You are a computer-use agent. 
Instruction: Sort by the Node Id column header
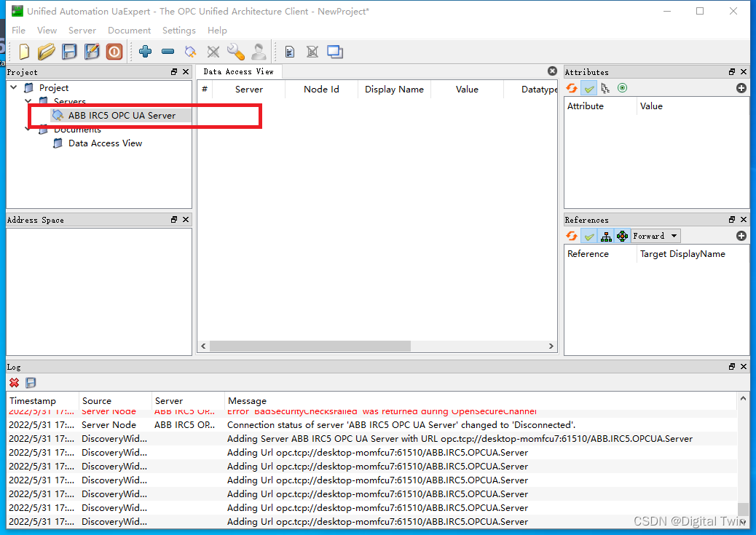321,89
